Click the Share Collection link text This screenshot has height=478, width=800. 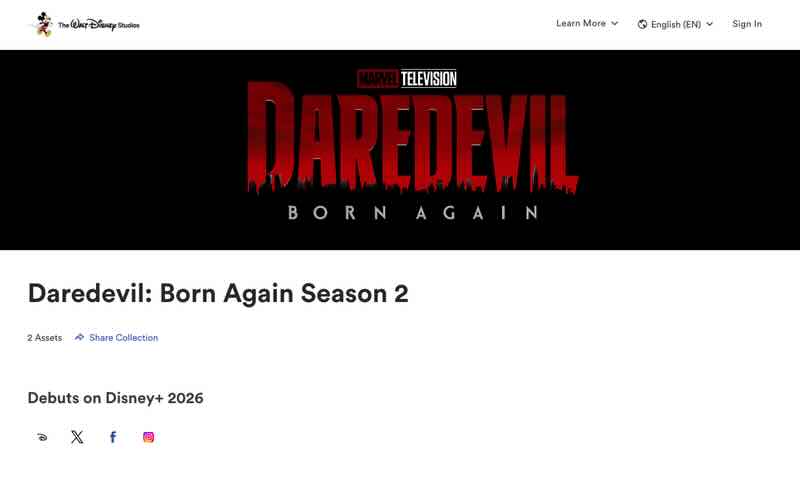123,338
